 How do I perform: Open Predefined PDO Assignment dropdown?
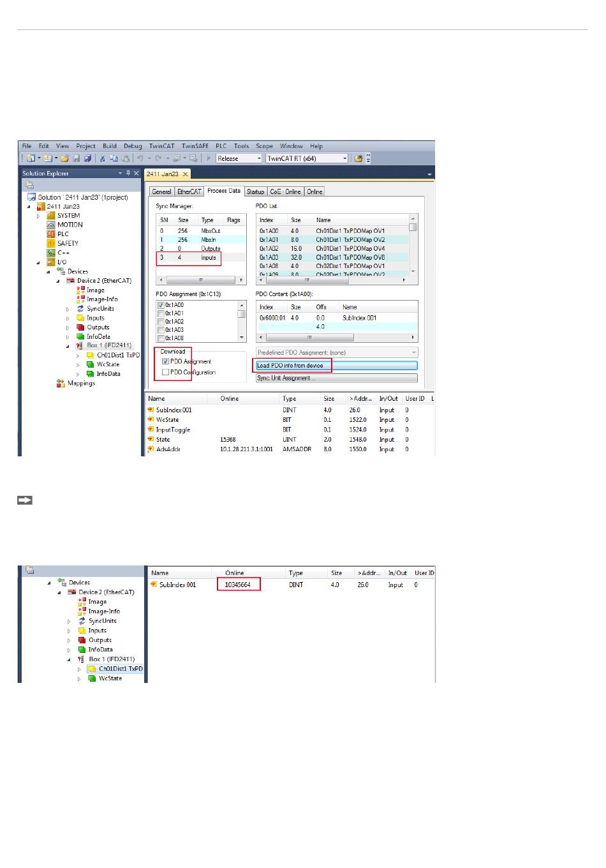click(337, 352)
